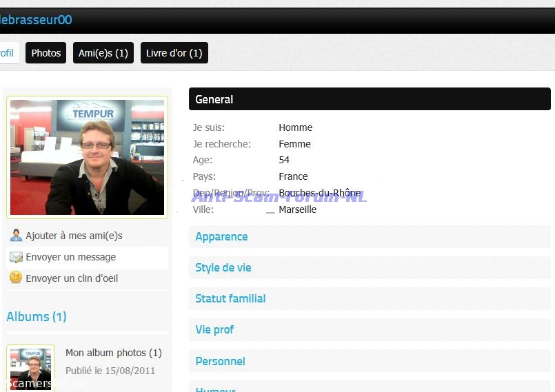Expand the Style de vie section
This screenshot has width=555, height=392.
[223, 267]
